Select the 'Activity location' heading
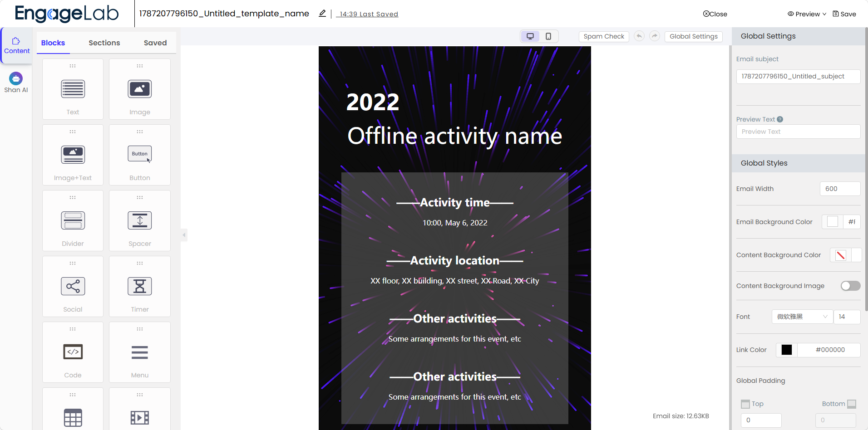This screenshot has height=430, width=868. point(455,260)
